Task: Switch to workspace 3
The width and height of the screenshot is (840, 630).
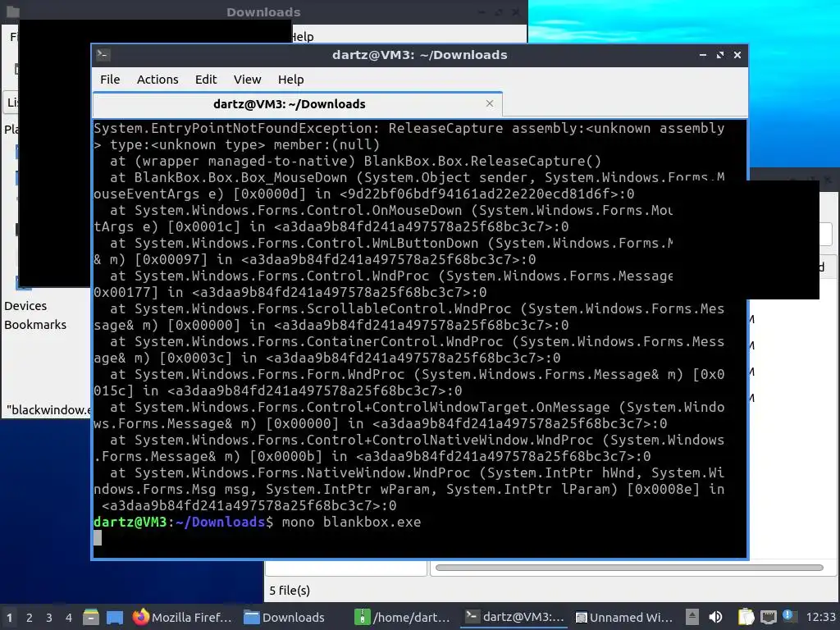Action: [48, 617]
